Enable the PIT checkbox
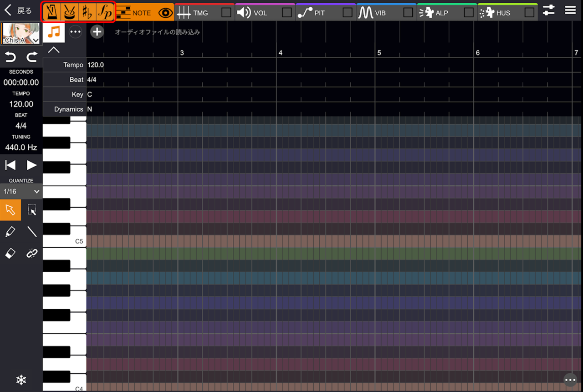583x392 pixels. pyautogui.click(x=348, y=13)
